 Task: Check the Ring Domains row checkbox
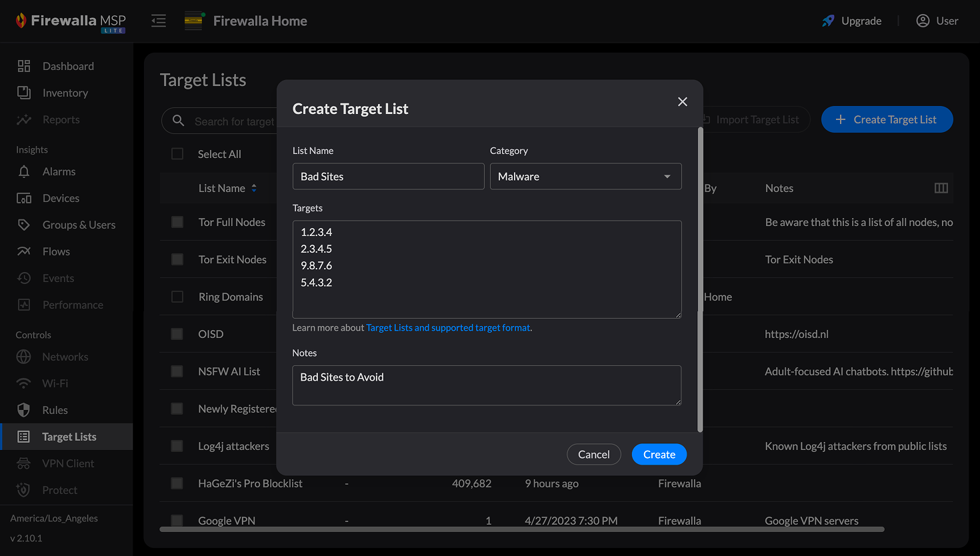pyautogui.click(x=177, y=297)
